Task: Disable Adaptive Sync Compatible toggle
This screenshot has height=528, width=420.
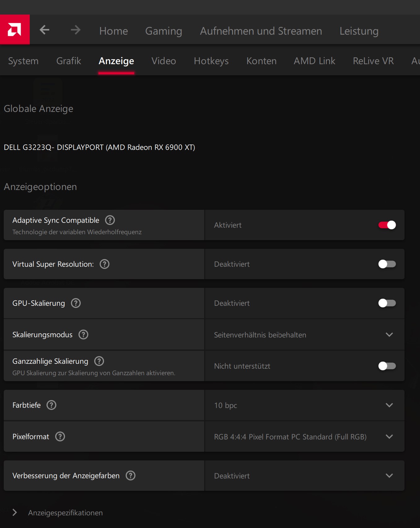Action: tap(387, 225)
